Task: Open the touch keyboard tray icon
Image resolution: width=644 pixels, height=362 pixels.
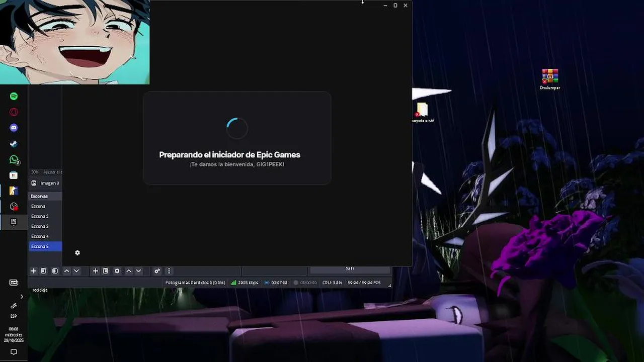Action: click(14, 283)
